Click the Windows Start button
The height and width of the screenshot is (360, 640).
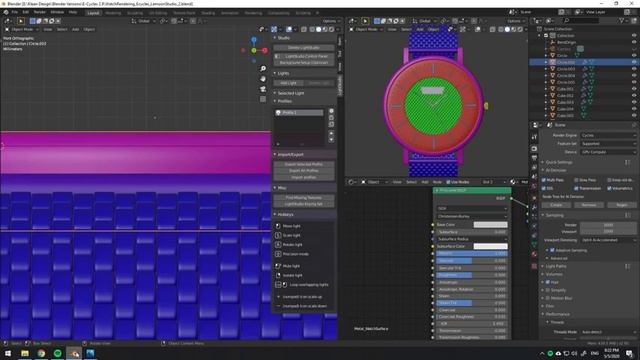tap(8, 353)
